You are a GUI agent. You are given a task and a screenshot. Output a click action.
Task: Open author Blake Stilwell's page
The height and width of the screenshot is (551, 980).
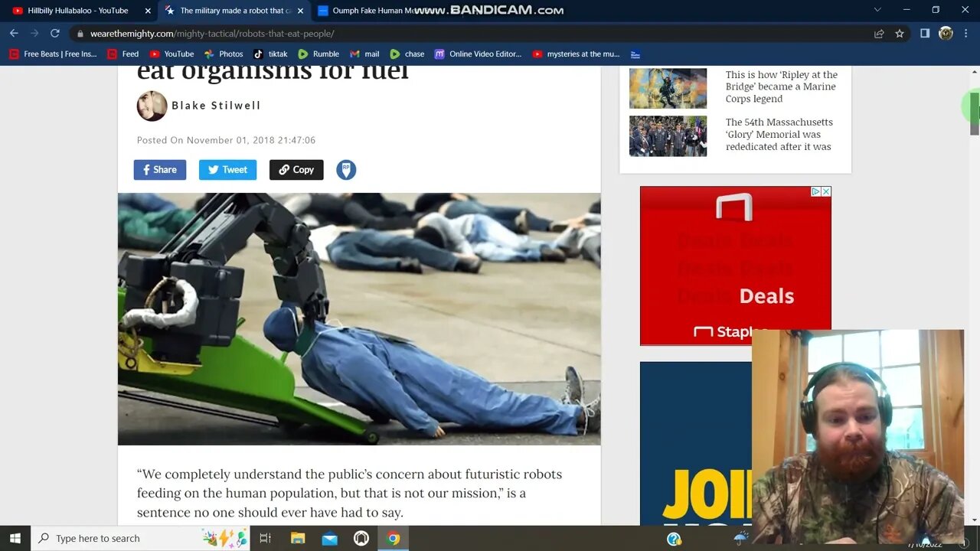pyautogui.click(x=216, y=106)
